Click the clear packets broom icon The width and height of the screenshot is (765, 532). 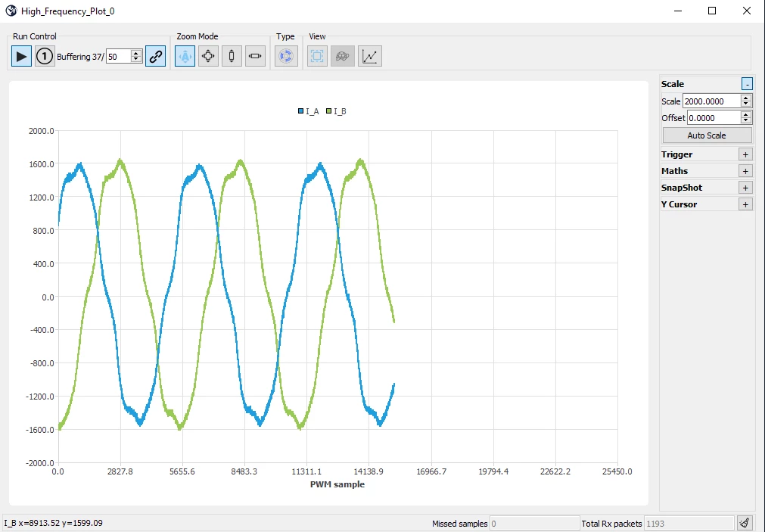pyautogui.click(x=745, y=523)
